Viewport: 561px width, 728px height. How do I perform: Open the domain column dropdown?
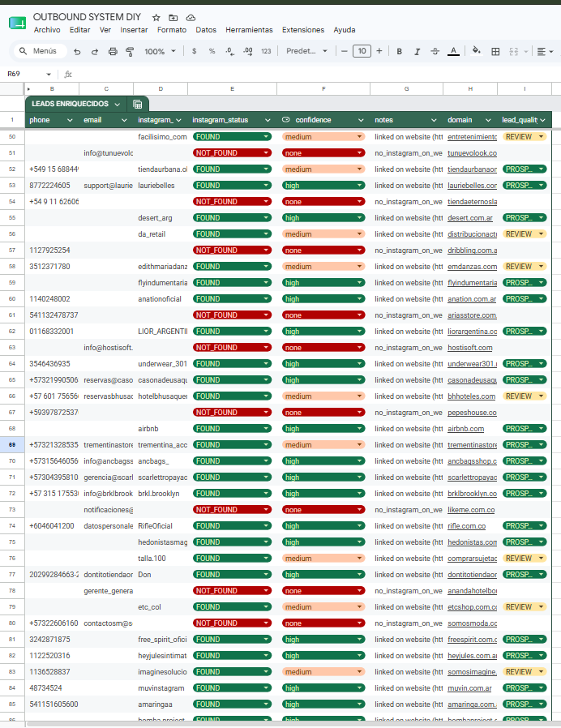[x=488, y=120]
